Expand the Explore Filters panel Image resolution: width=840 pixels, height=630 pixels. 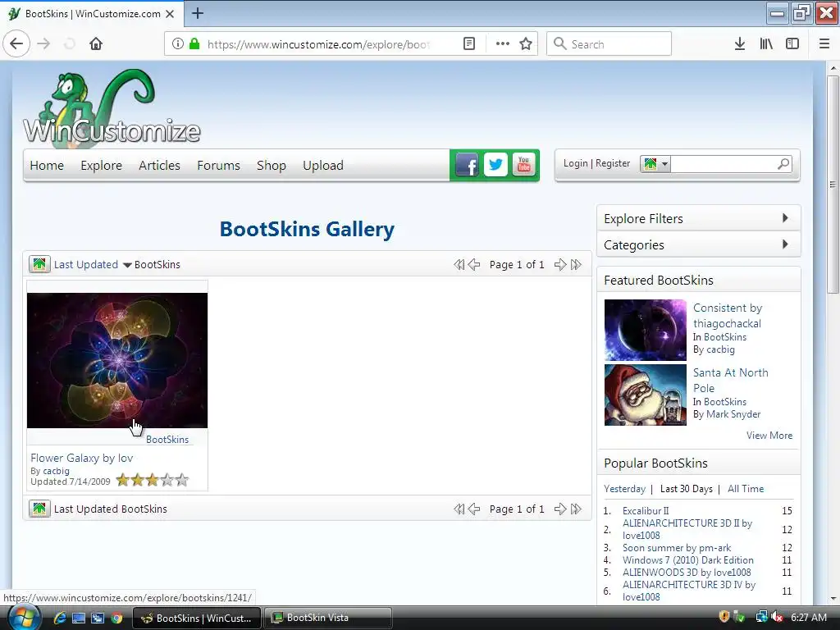(699, 218)
